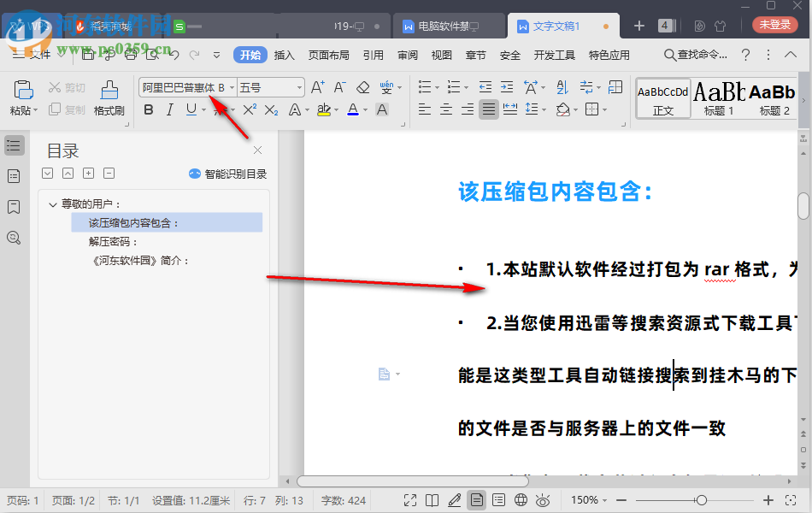
Task: Toggle justified alignment
Action: tap(487, 109)
